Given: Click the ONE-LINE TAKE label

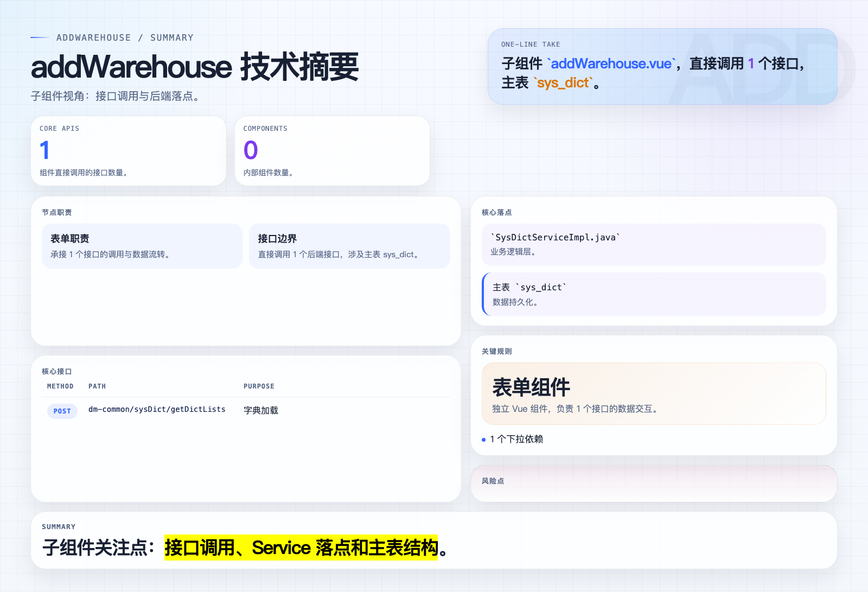Looking at the screenshot, I should [531, 44].
